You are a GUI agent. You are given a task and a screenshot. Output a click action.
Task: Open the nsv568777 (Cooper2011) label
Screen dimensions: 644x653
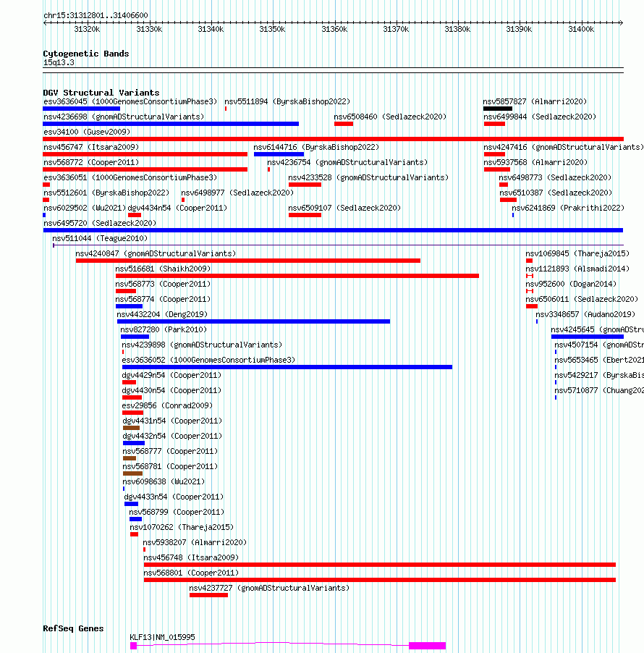point(170,451)
